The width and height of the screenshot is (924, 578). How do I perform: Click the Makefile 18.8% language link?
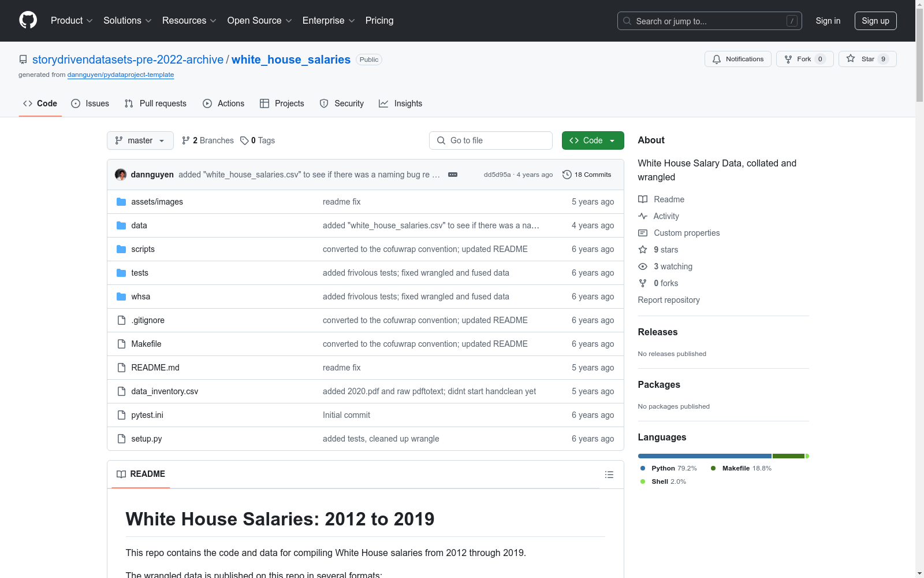tap(742, 468)
